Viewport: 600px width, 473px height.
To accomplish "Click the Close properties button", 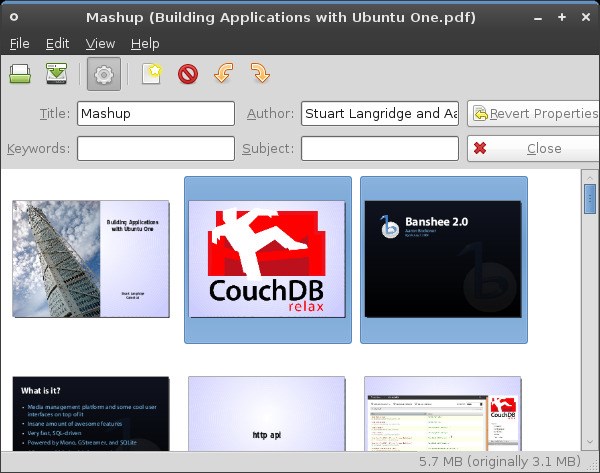I will pyautogui.click(x=533, y=148).
